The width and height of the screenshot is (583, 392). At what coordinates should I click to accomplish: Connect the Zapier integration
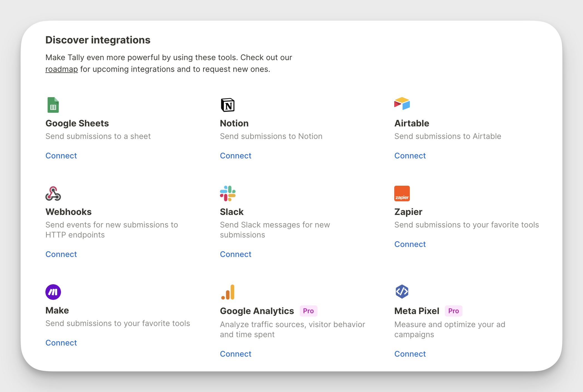coord(410,244)
